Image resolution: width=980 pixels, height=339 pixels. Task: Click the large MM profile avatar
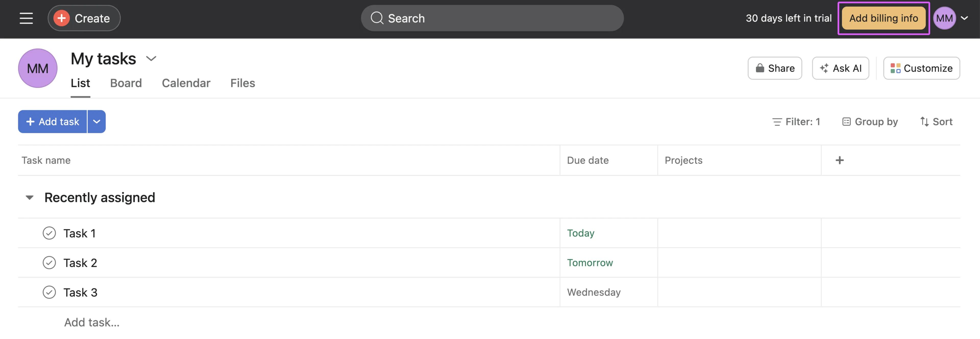coord(38,68)
